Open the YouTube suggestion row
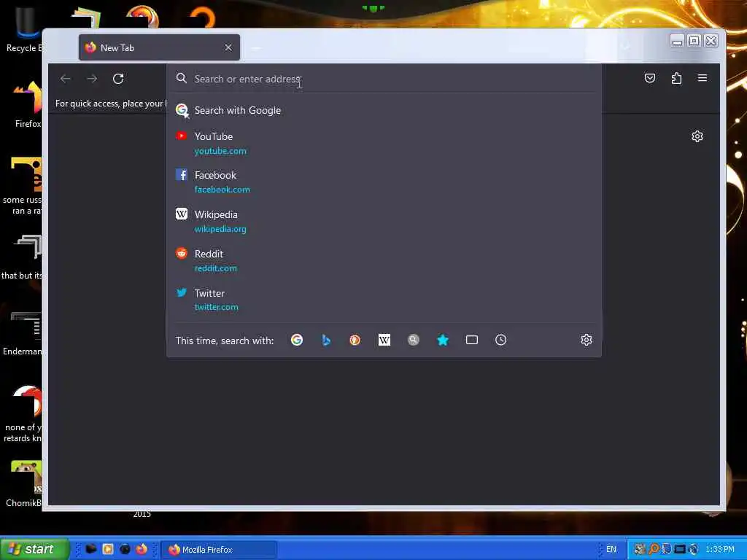 [x=384, y=144]
